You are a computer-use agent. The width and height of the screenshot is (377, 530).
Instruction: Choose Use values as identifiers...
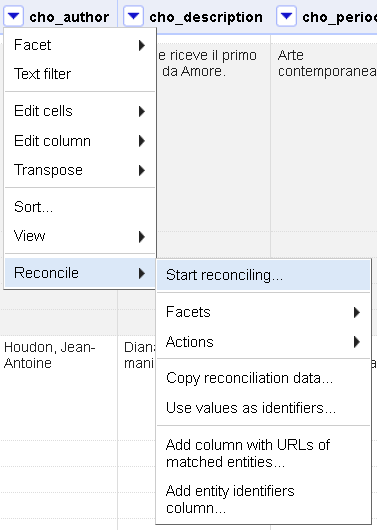(x=263, y=408)
